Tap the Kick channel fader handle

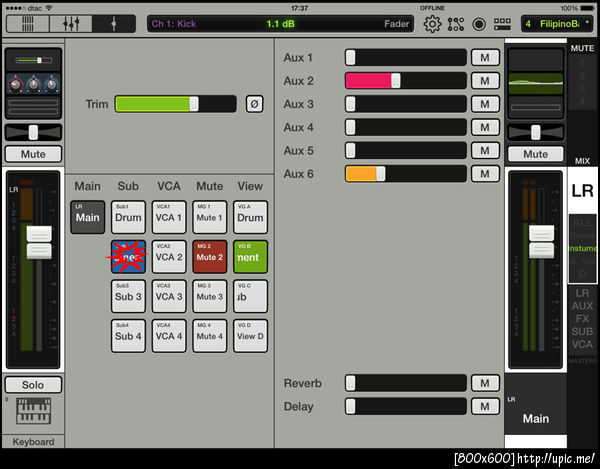pyautogui.click(x=39, y=242)
